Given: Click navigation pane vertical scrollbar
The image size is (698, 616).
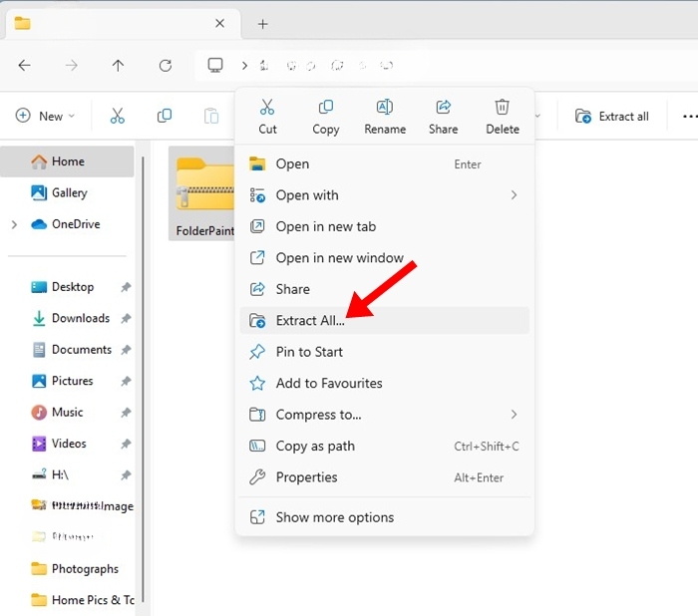Looking at the screenshot, I should pos(143,379).
